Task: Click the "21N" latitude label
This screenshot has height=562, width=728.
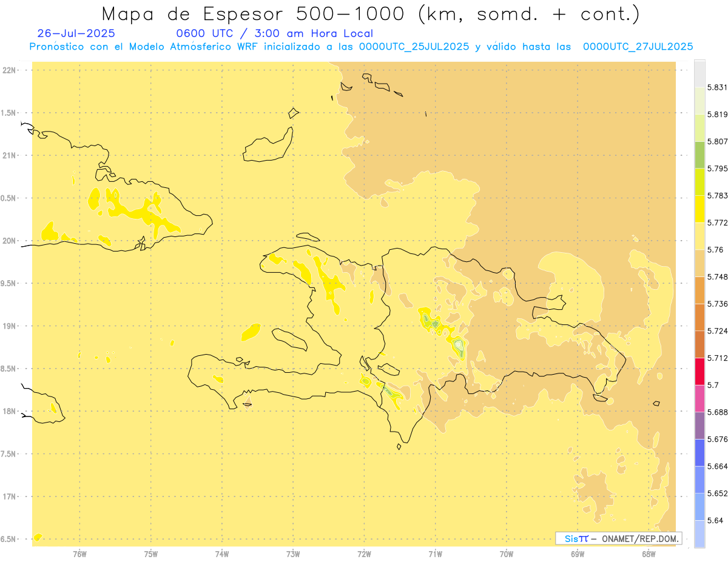Action: coord(9,155)
